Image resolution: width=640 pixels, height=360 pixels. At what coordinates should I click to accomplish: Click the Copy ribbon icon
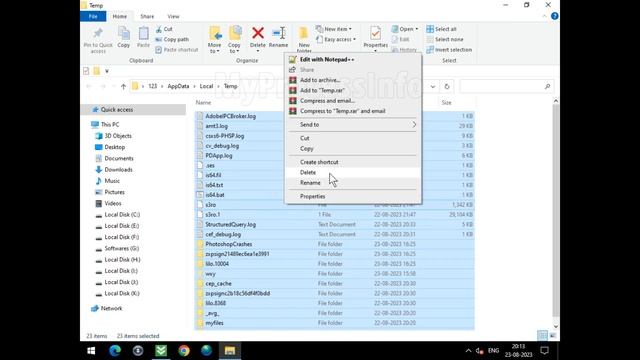[x=124, y=33]
